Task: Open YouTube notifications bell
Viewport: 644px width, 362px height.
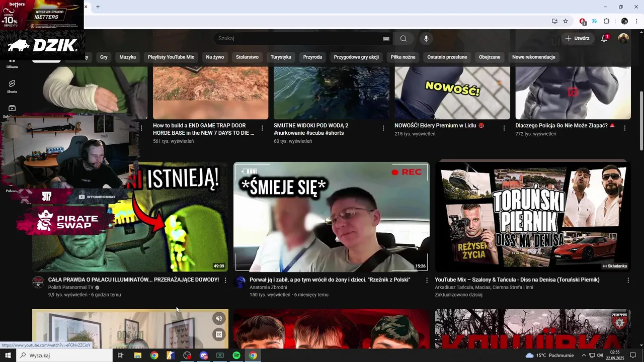Action: coord(605,38)
